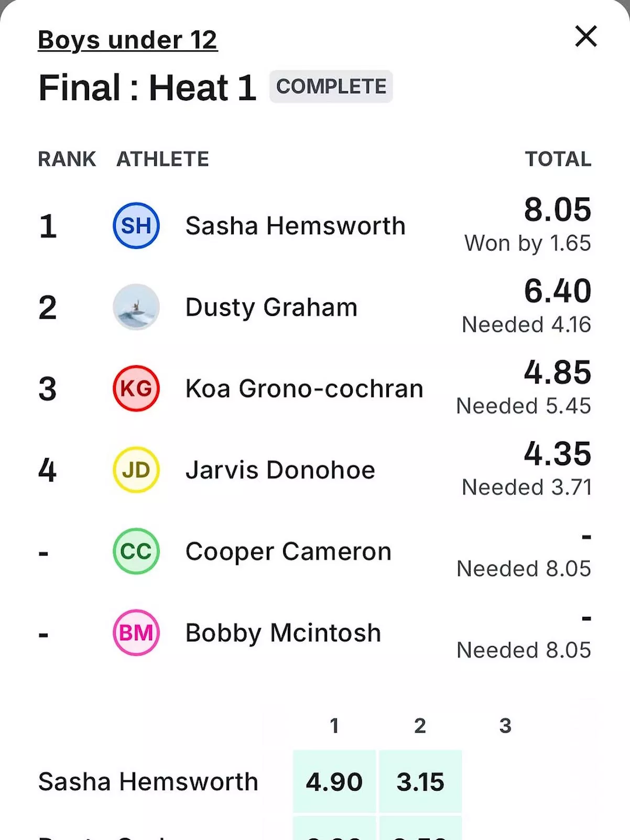Click Sasha's second wave score 3.15
The height and width of the screenshot is (840, 630).
420,781
